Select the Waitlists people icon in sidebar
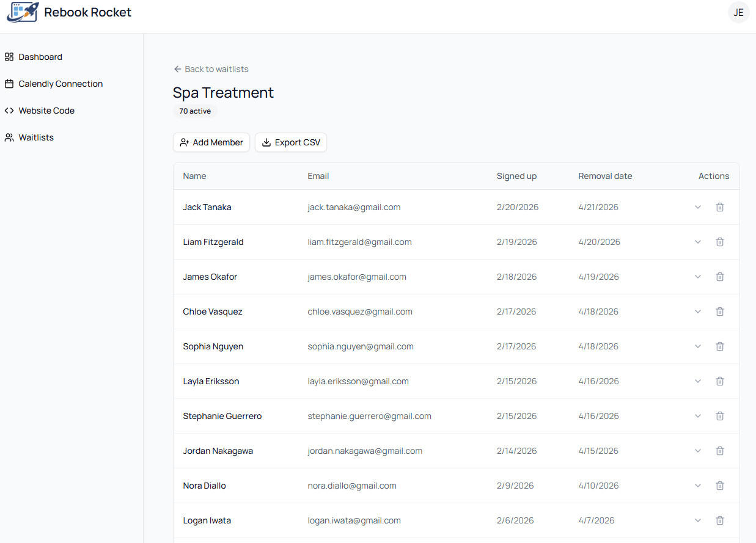The height and width of the screenshot is (543, 756). (9, 137)
